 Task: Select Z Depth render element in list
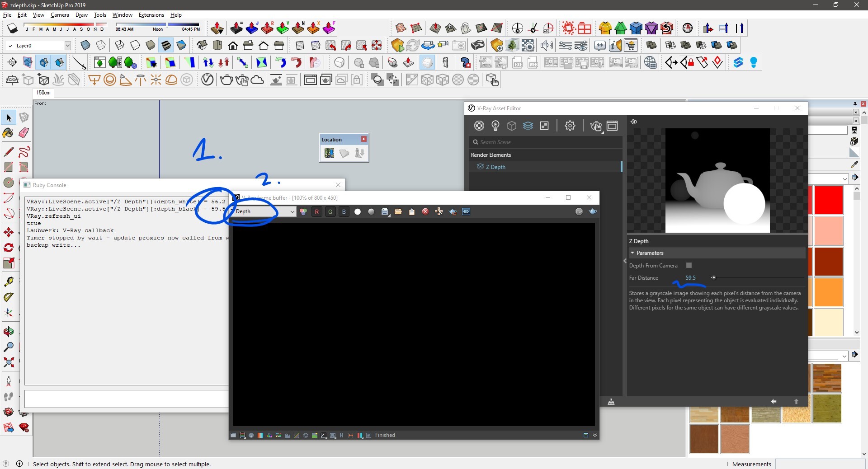(x=545, y=167)
